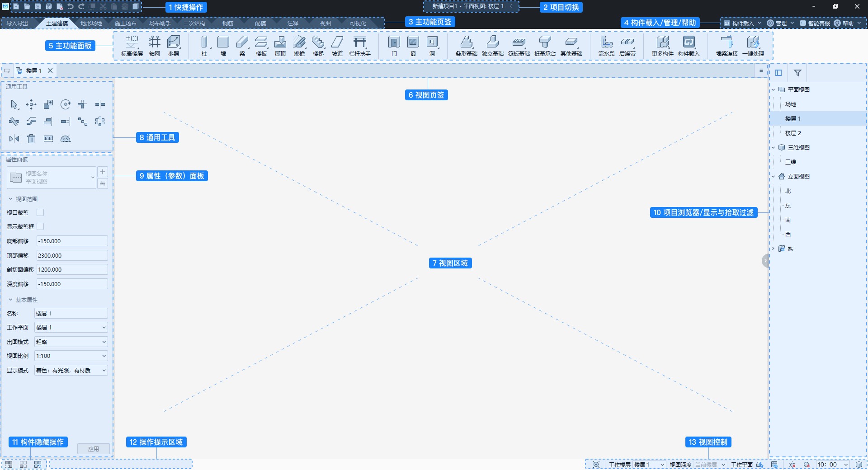This screenshot has width=868, height=470.
Task: Click the 底部偏移 value field
Action: [x=72, y=241]
